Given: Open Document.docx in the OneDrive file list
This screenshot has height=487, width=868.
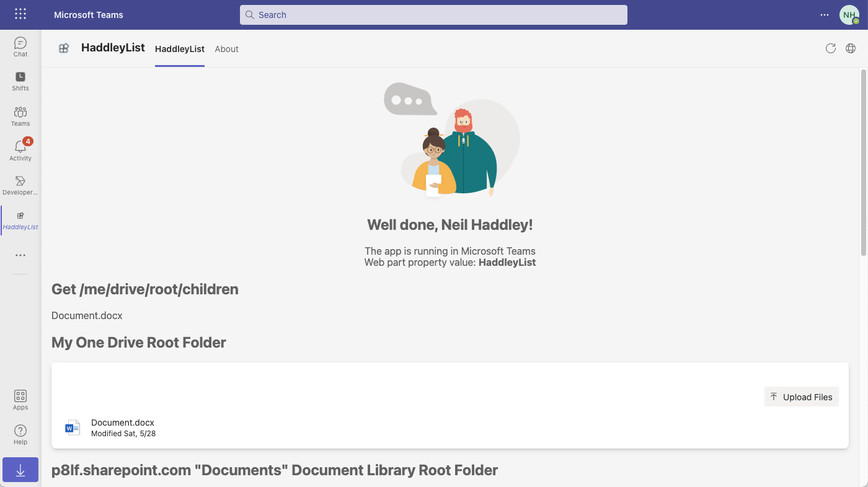Looking at the screenshot, I should (x=123, y=423).
